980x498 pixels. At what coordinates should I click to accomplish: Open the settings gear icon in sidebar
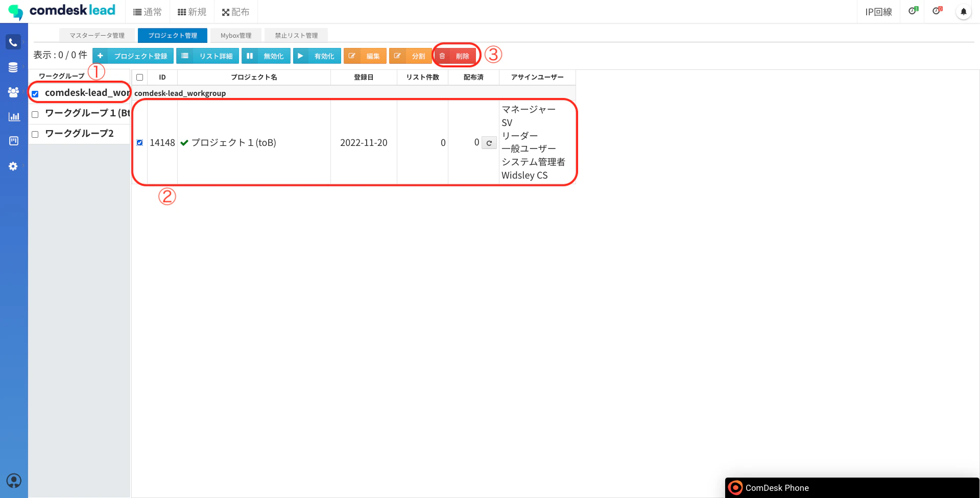tap(13, 166)
